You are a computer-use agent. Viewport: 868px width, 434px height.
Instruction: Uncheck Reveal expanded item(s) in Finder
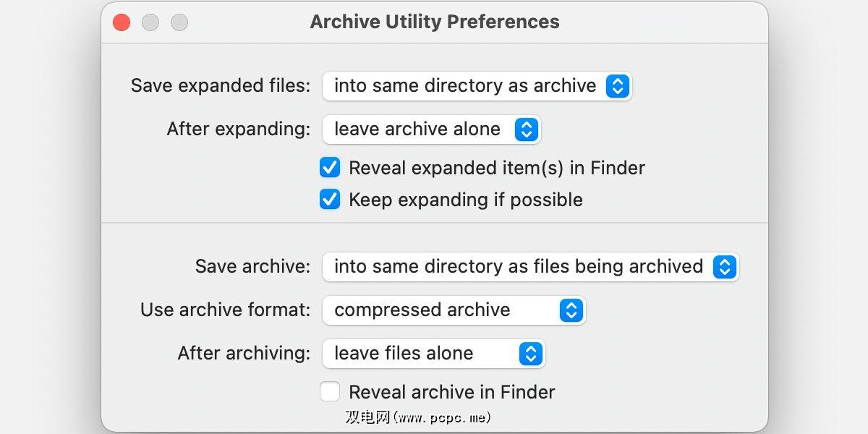tap(330, 168)
